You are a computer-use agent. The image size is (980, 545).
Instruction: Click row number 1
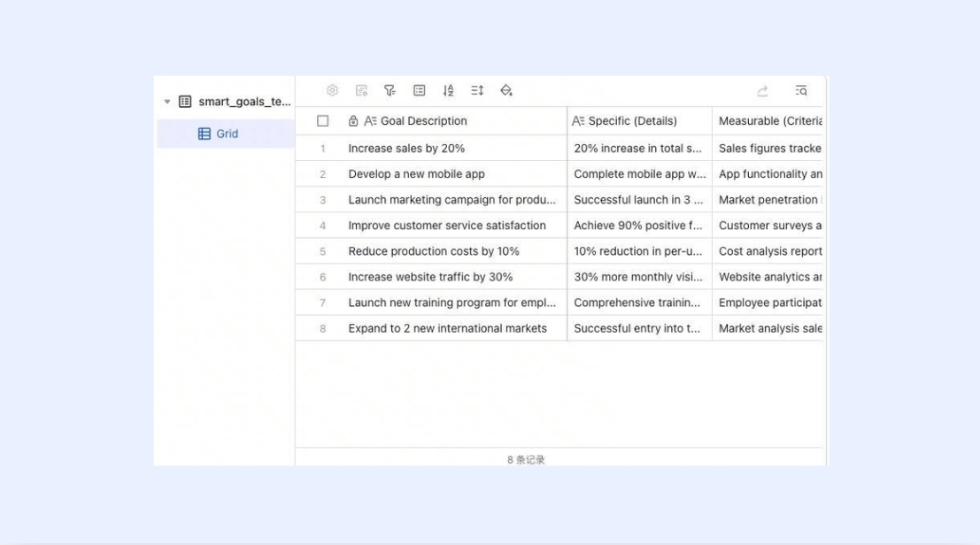click(322, 149)
